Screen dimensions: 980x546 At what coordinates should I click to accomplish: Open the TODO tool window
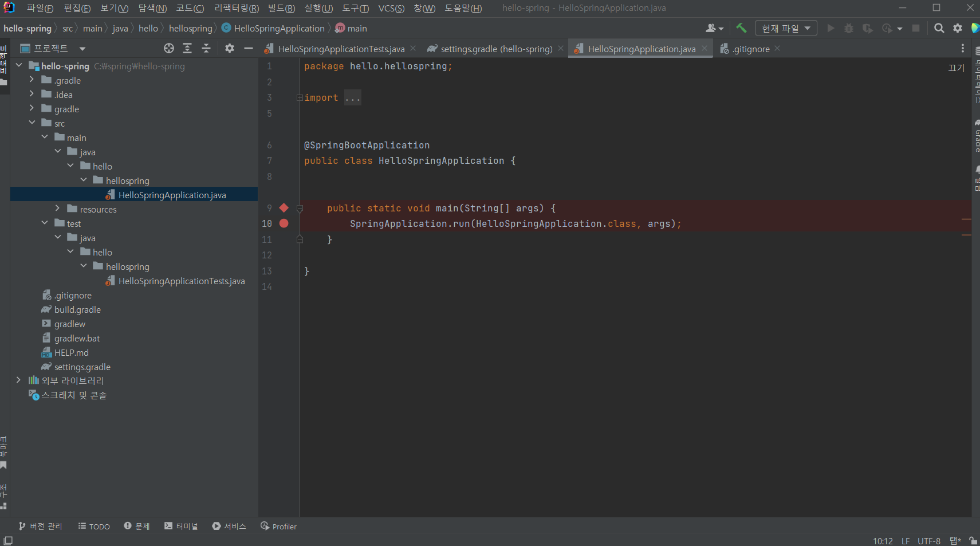pos(94,526)
